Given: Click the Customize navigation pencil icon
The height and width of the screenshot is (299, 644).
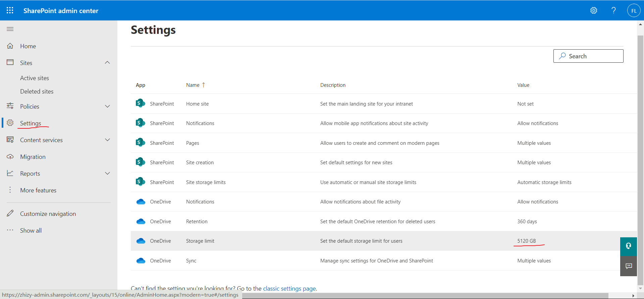Looking at the screenshot, I should coord(10,213).
